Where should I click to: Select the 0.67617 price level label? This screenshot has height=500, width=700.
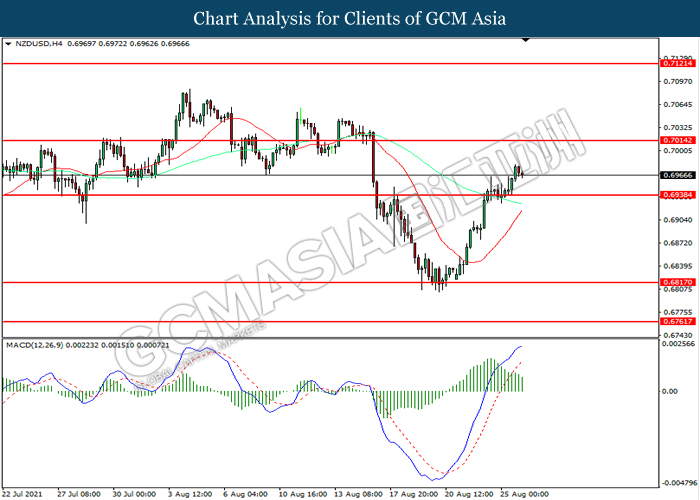pos(677,321)
